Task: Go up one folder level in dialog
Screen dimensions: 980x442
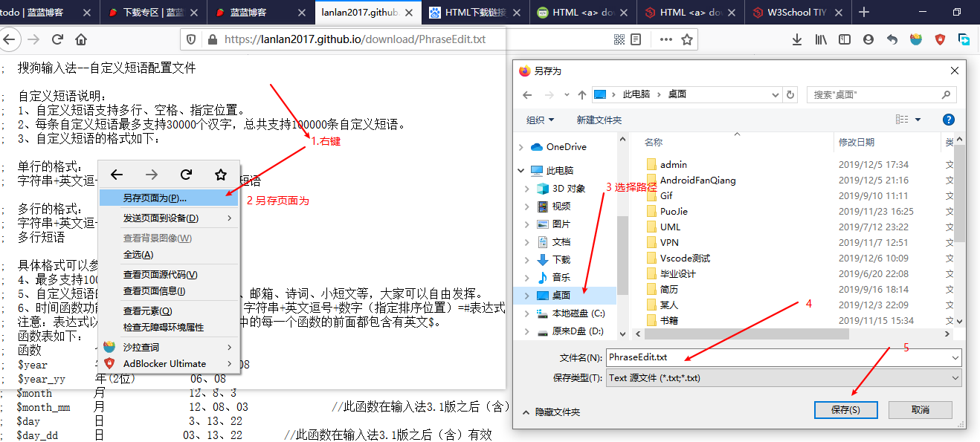Action: 582,95
